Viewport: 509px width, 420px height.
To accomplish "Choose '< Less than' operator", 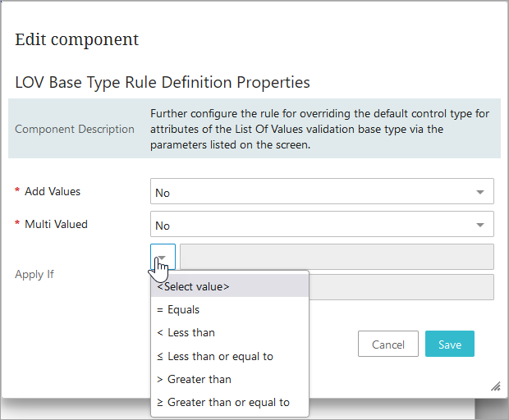I will [x=230, y=333].
